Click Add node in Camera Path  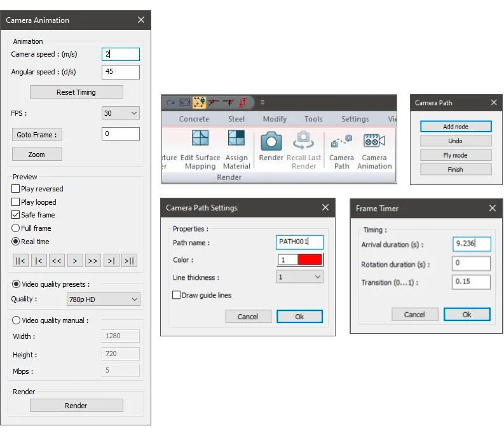[x=456, y=127]
